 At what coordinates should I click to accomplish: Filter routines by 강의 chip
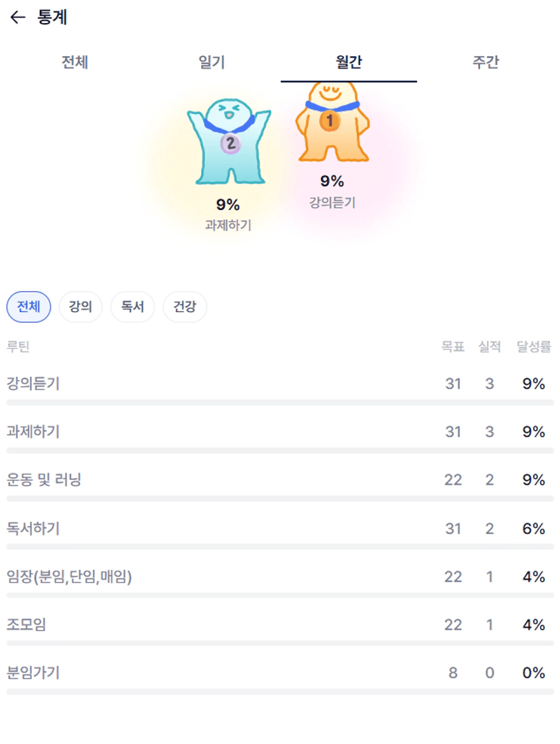click(x=81, y=307)
